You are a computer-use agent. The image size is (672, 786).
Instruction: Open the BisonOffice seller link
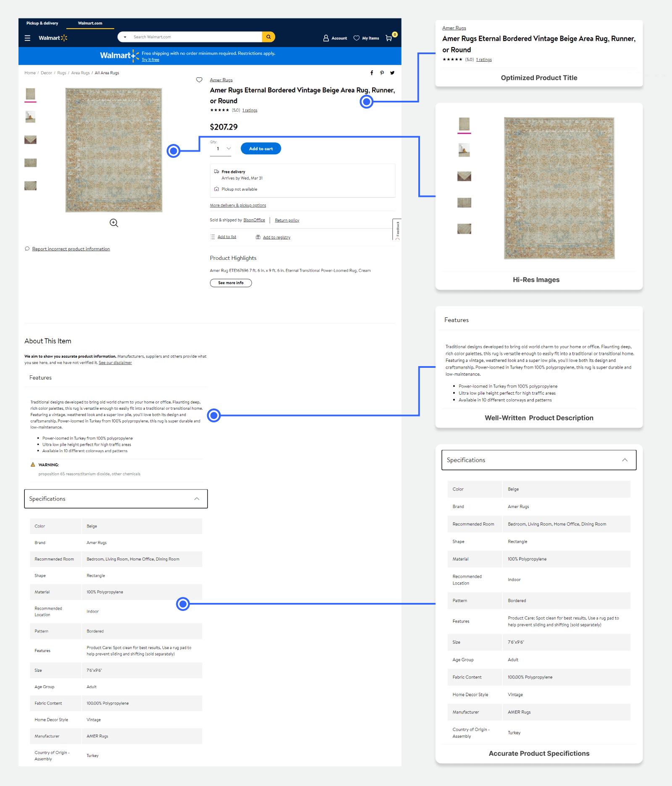click(x=254, y=220)
